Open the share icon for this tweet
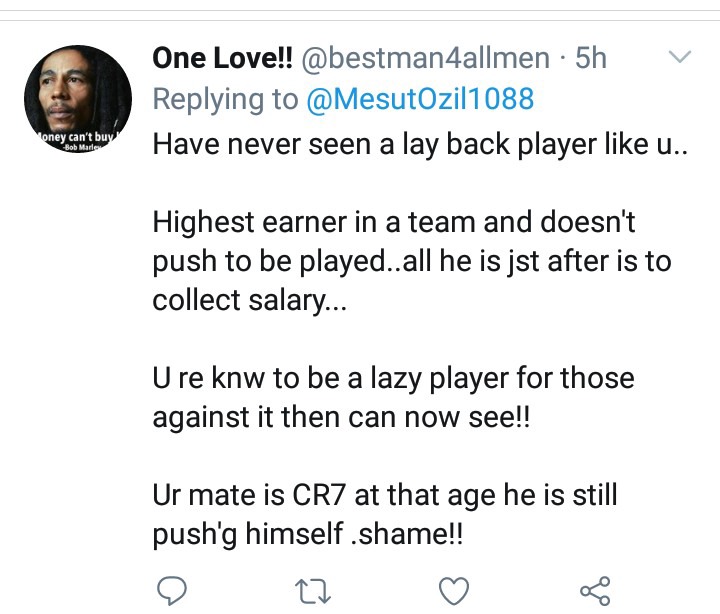Image resolution: width=720 pixels, height=614 pixels. click(595, 590)
